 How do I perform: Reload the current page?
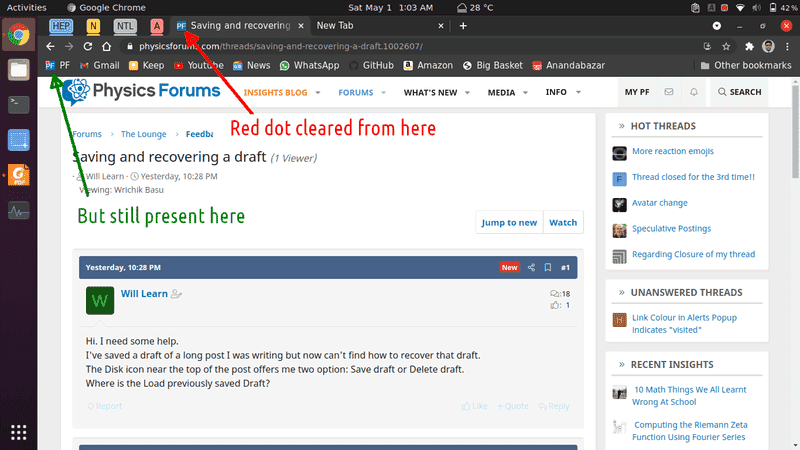coord(88,46)
